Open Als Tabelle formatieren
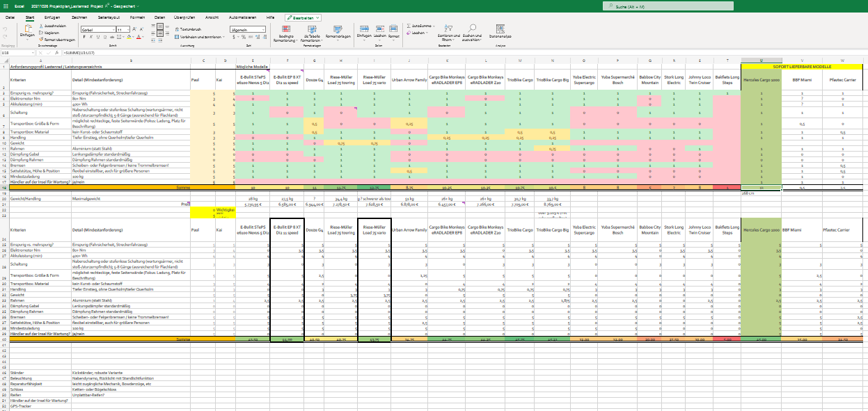The width and height of the screenshot is (868, 411). [311, 35]
